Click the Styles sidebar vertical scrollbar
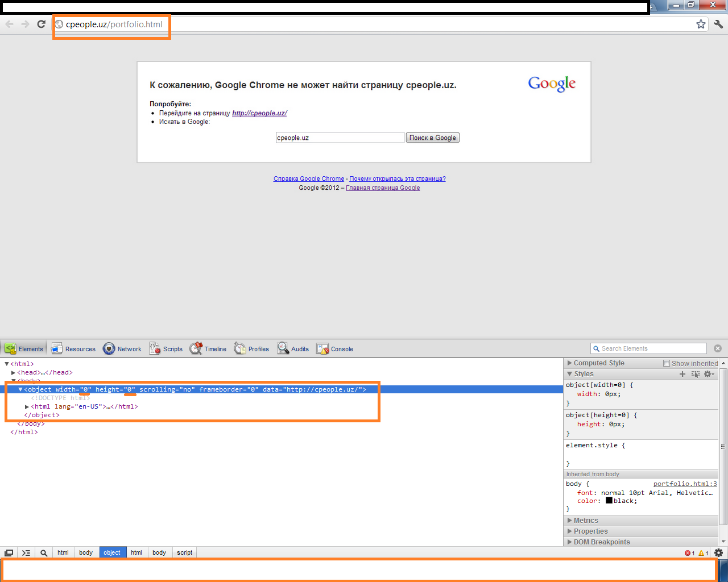The image size is (728, 582). pos(723,446)
